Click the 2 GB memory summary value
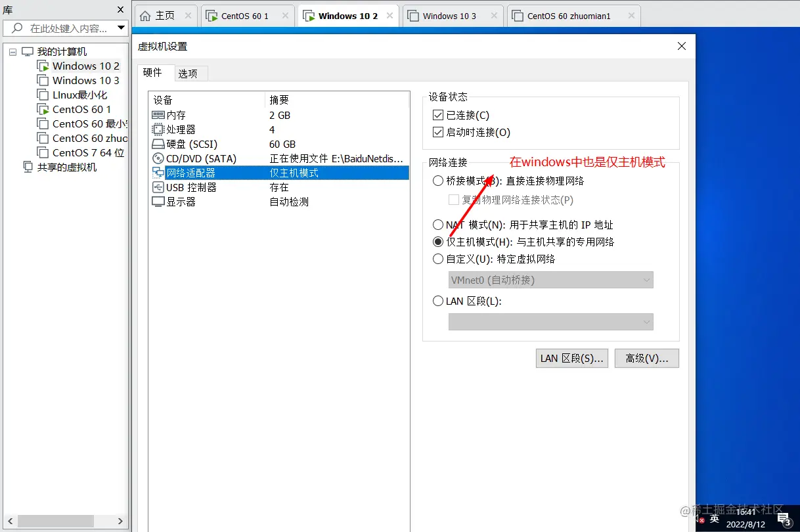The width and height of the screenshot is (800, 532). [280, 115]
